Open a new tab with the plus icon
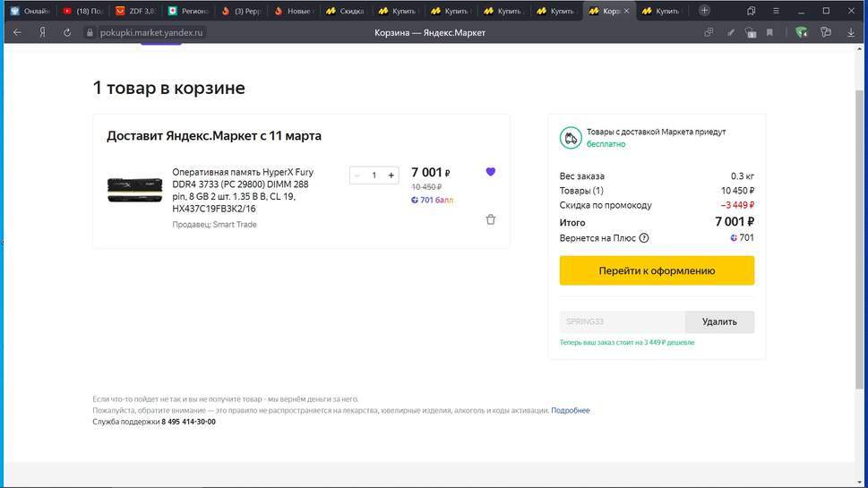The width and height of the screenshot is (868, 488). coord(705,11)
